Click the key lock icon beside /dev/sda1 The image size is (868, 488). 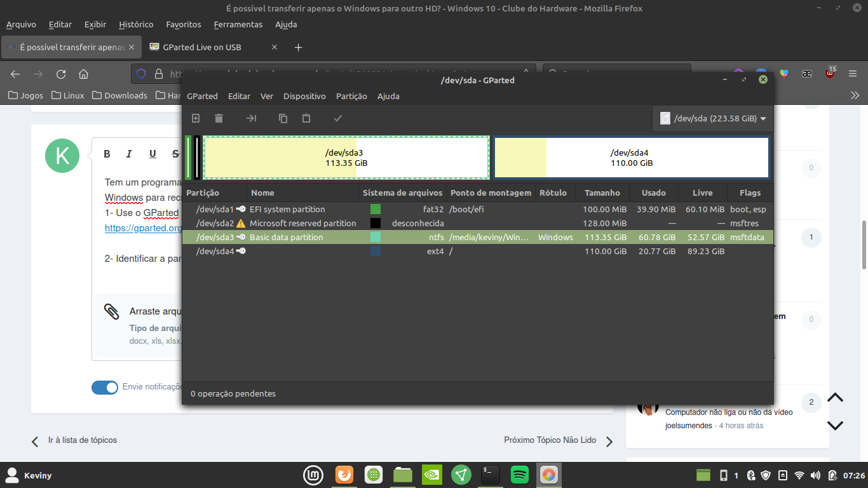click(241, 209)
